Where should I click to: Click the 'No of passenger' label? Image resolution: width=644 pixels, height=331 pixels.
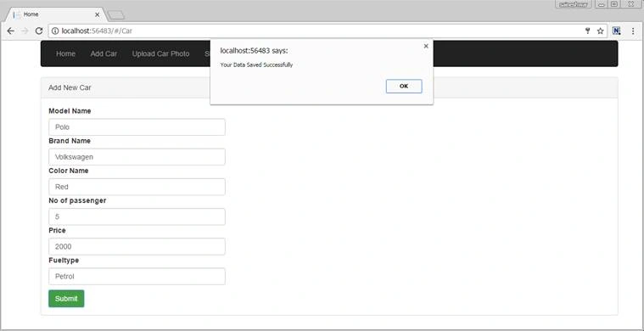77,200
